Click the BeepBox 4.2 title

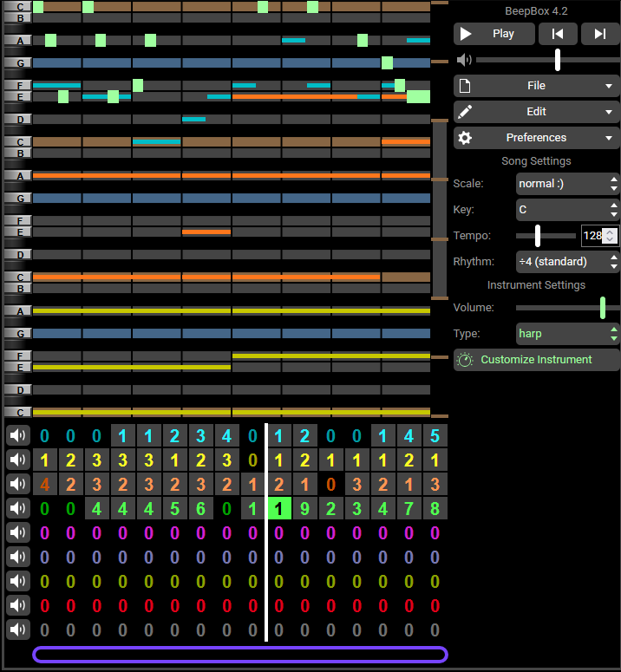536,11
